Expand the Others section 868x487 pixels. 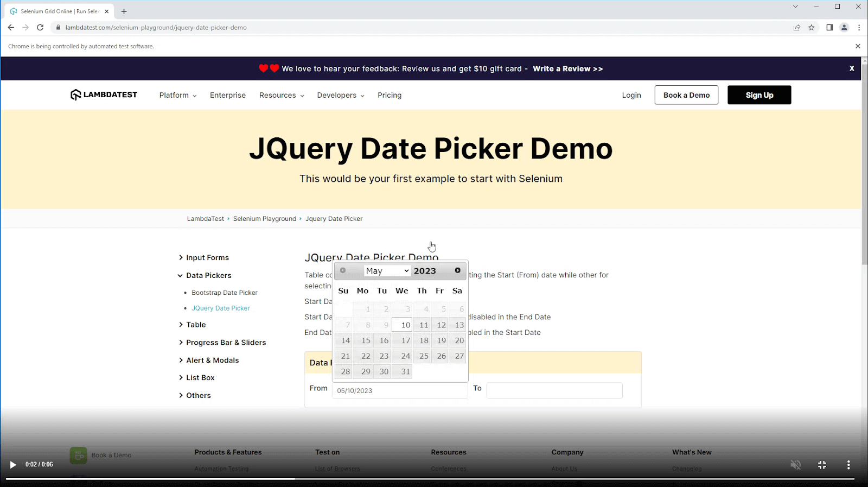pyautogui.click(x=195, y=396)
